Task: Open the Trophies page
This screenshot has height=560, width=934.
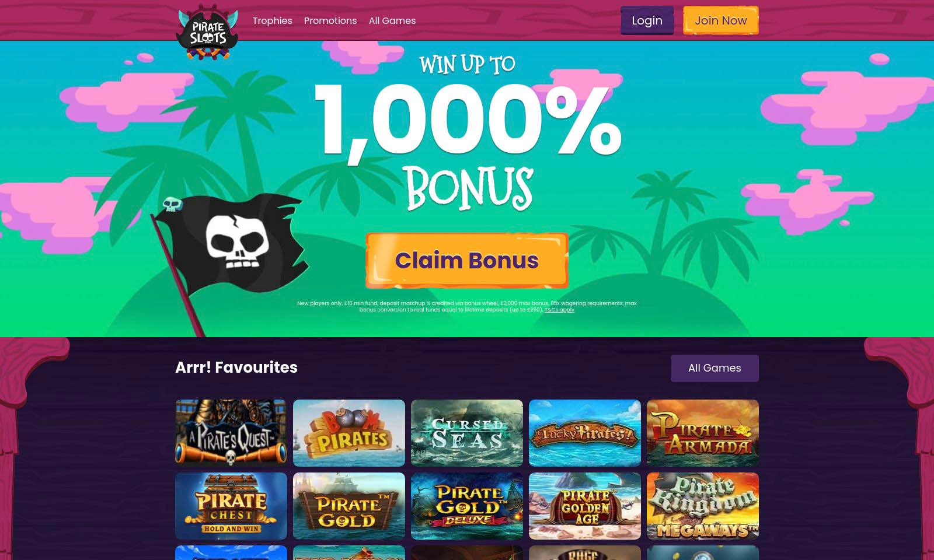Action: [x=272, y=21]
